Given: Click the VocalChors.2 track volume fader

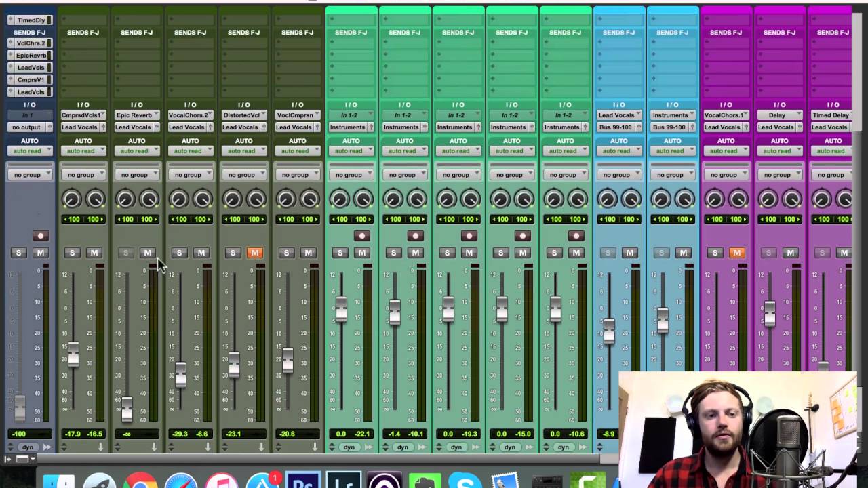Looking at the screenshot, I should pos(180,374).
